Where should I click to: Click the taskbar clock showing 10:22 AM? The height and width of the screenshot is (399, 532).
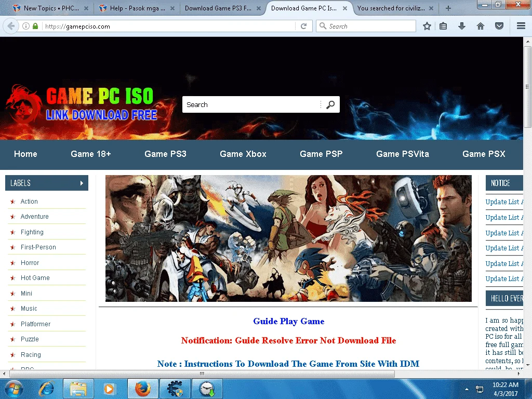point(505,389)
